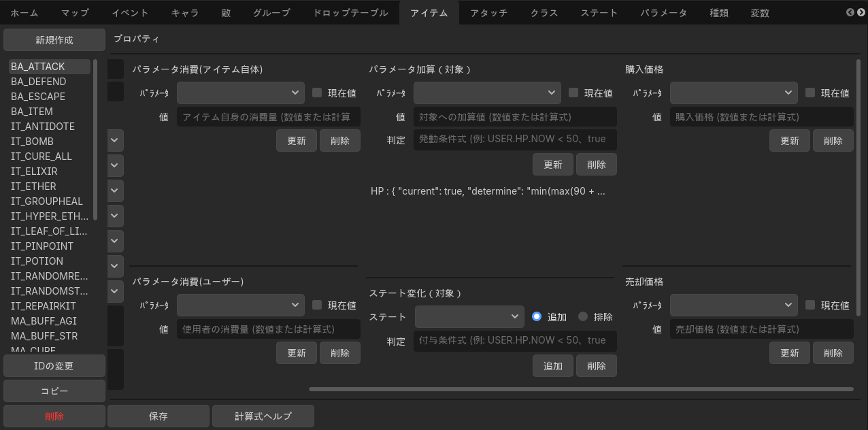Switch to the マップ tab
868x430 pixels.
click(75, 13)
